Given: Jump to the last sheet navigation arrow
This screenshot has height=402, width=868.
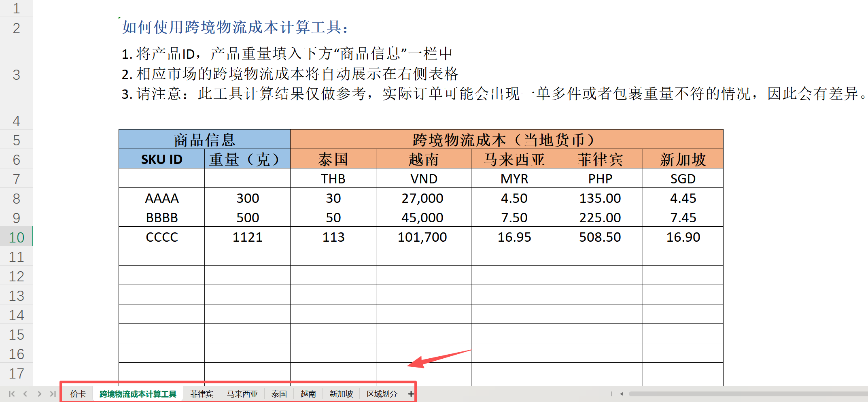Looking at the screenshot, I should 53,393.
